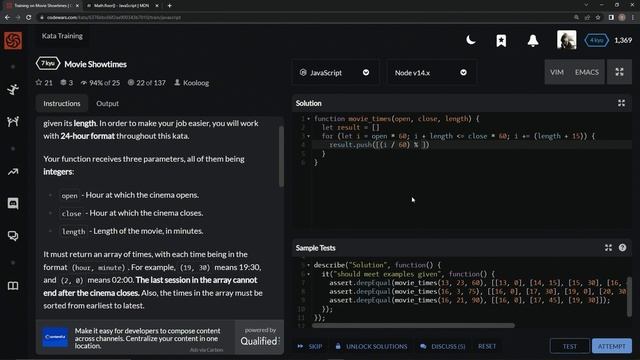Expand the Solution panel
The height and width of the screenshot is (360, 640).
pyautogui.click(x=621, y=103)
